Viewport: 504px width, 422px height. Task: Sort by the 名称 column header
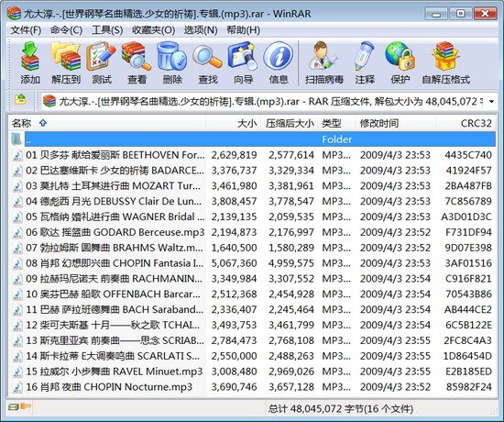click(x=107, y=123)
